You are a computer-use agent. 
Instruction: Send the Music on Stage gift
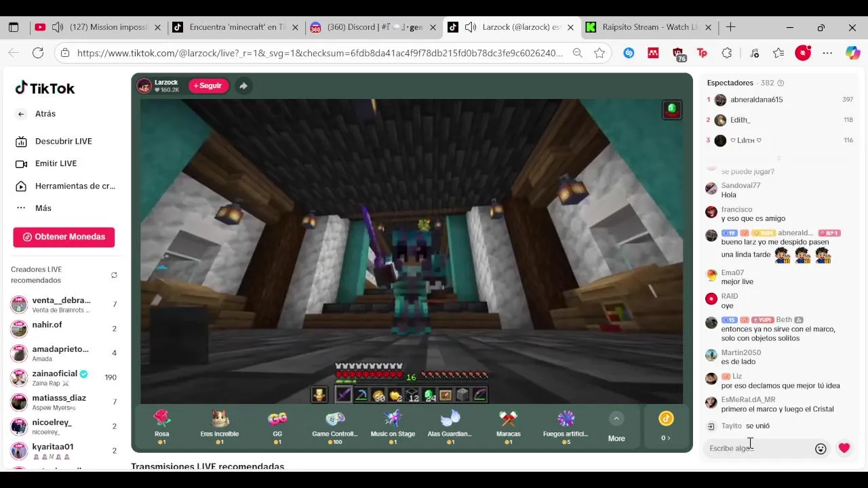pyautogui.click(x=393, y=427)
